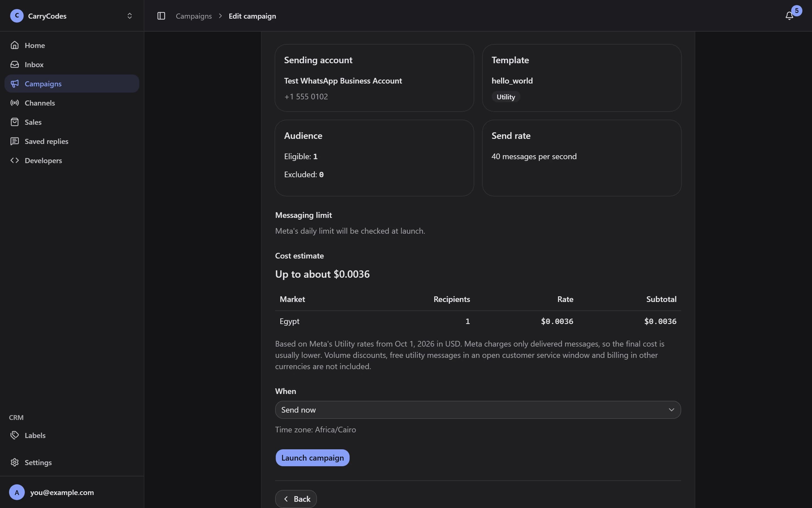Launch campaign button
Image resolution: width=812 pixels, height=508 pixels.
(x=312, y=457)
